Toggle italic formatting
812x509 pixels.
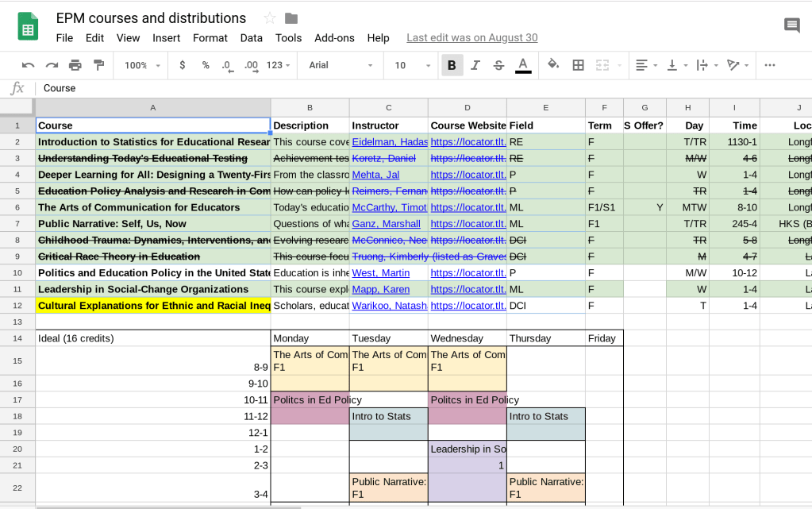(475, 65)
